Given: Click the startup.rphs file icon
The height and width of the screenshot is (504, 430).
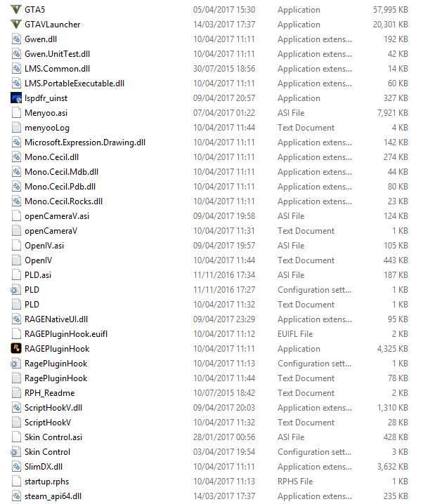Looking at the screenshot, I should pos(16,482).
